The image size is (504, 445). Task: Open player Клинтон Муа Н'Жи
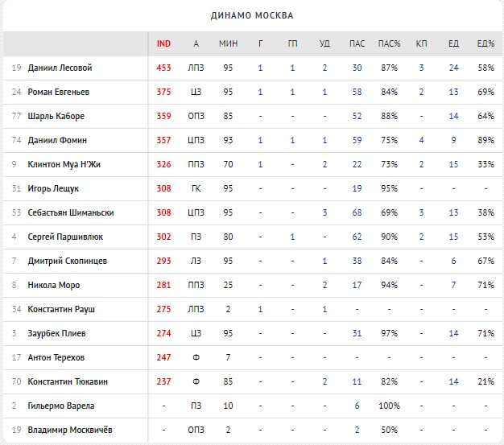pyautogui.click(x=64, y=164)
